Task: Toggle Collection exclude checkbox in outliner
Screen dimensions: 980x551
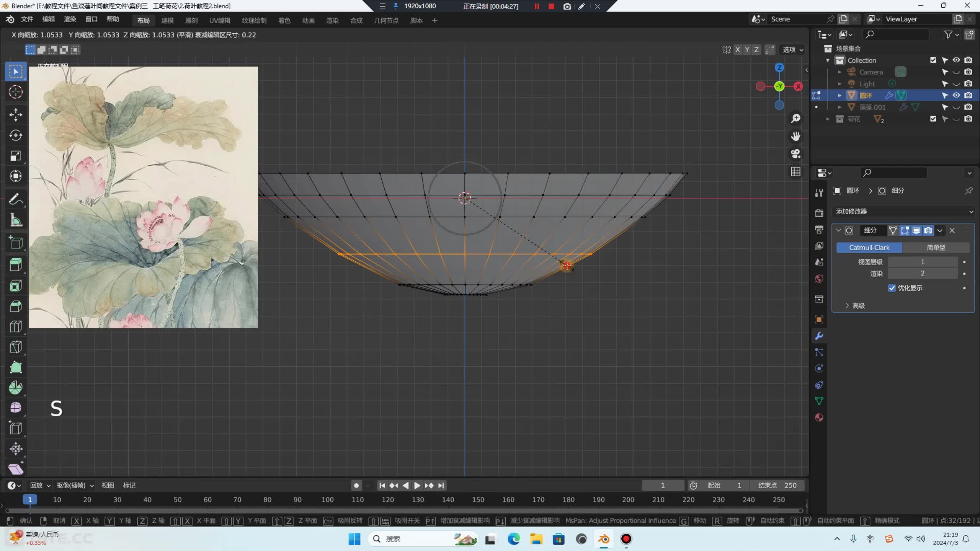Action: click(933, 60)
